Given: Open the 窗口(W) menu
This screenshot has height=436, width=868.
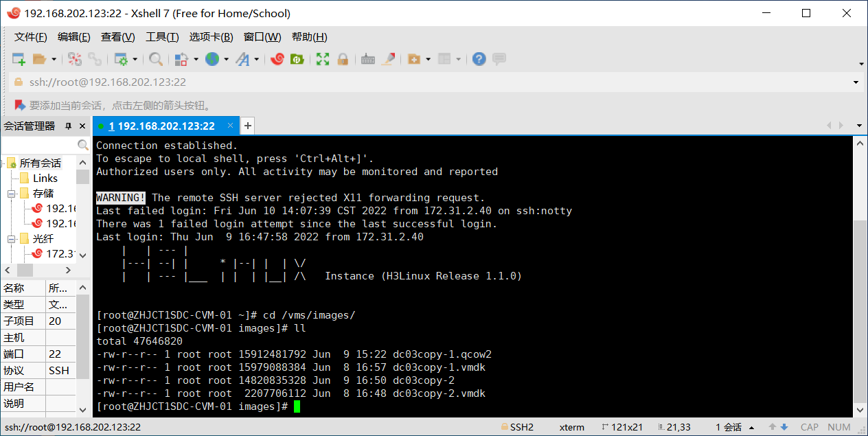Looking at the screenshot, I should 262,37.
